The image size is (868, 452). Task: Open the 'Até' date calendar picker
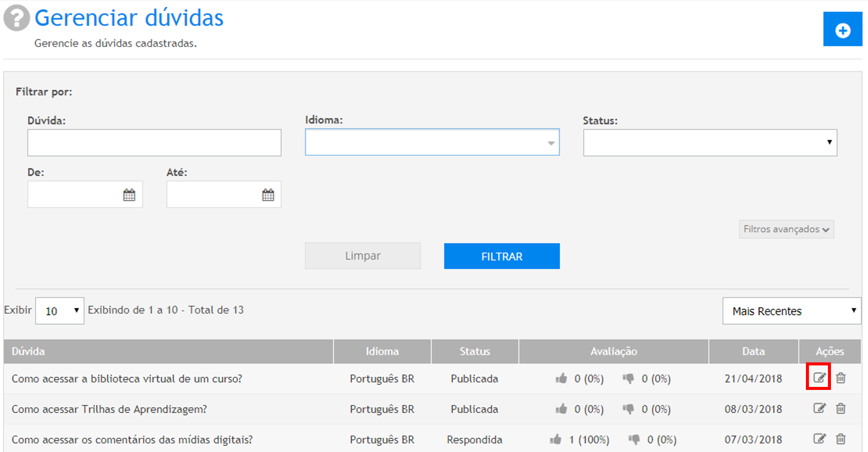(268, 195)
